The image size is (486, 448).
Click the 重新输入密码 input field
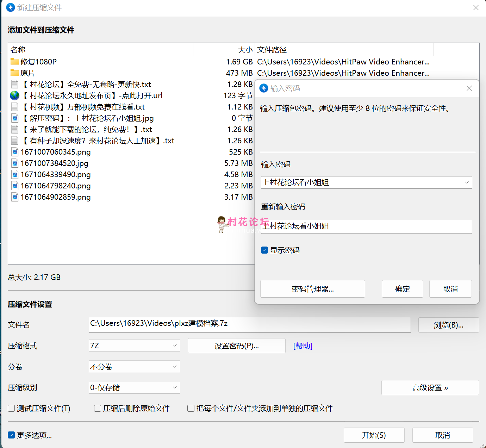coord(366,226)
